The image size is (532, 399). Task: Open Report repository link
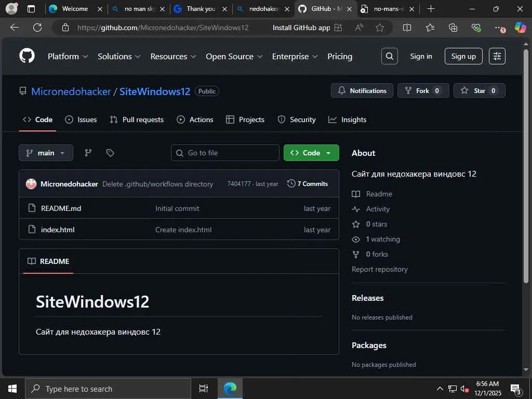tap(380, 270)
